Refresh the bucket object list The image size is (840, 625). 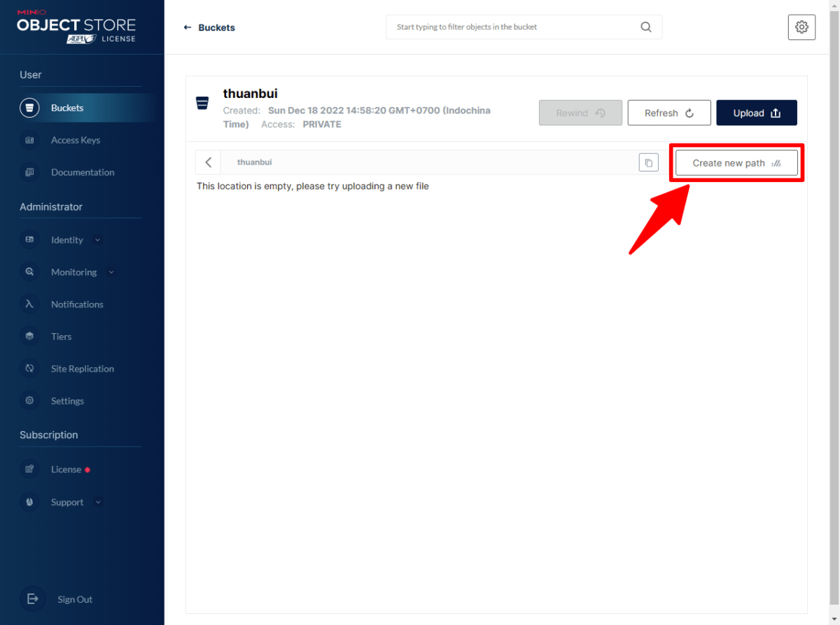click(x=668, y=113)
